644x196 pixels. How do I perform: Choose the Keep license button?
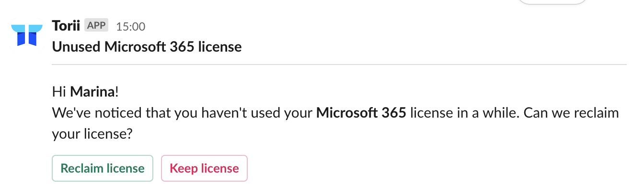point(204,168)
